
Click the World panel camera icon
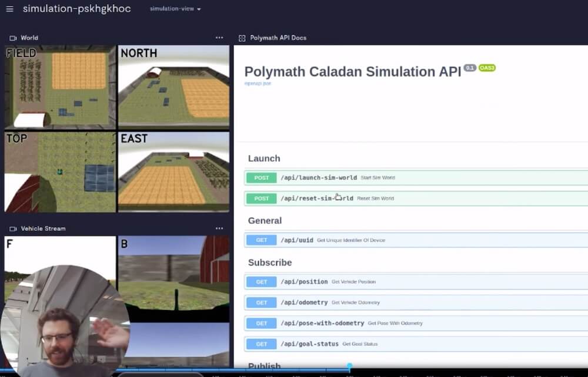(x=13, y=38)
